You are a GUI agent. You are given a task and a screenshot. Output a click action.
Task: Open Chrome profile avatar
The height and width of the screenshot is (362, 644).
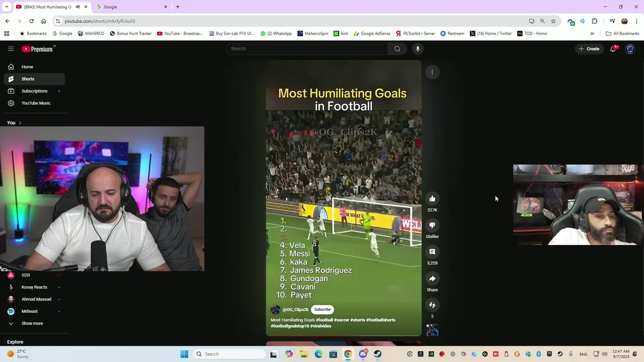pyautogui.click(x=624, y=21)
